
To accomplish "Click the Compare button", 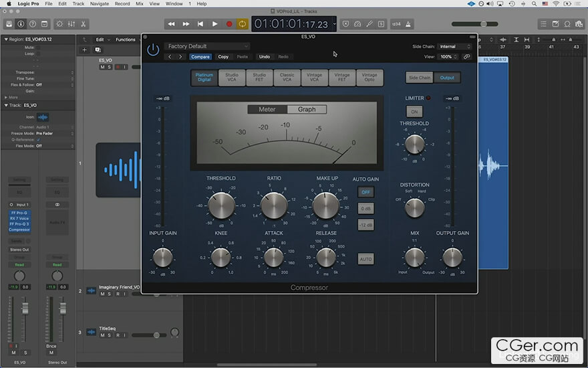I will click(200, 57).
